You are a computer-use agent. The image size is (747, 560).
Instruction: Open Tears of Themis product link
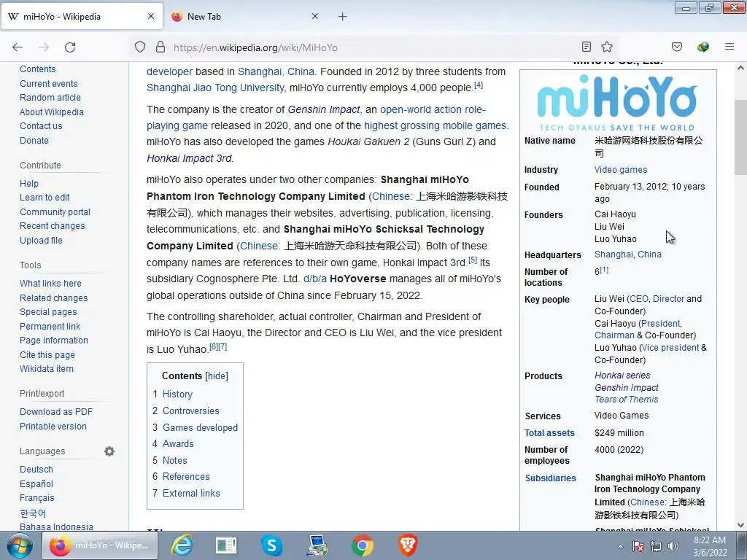click(627, 400)
